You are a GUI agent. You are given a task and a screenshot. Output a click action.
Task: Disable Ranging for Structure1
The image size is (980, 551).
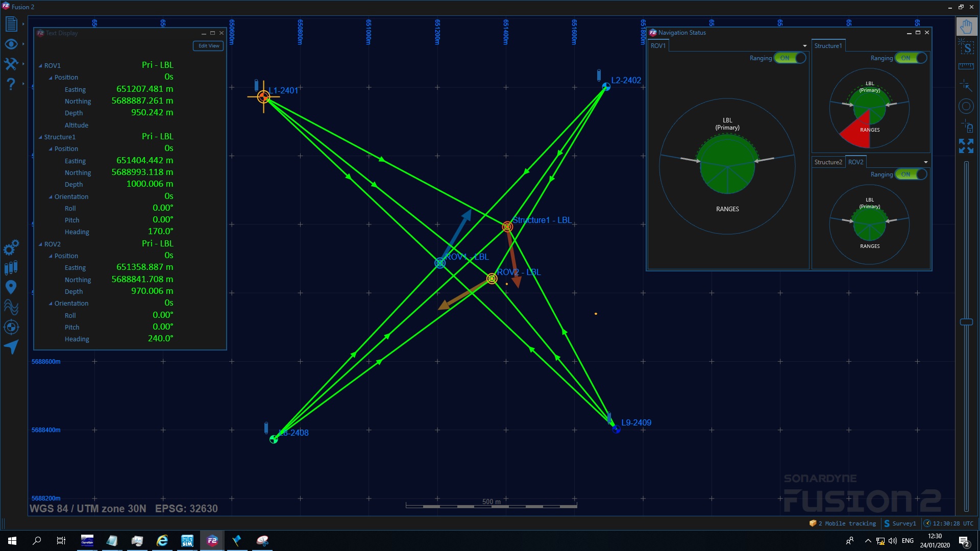click(911, 58)
